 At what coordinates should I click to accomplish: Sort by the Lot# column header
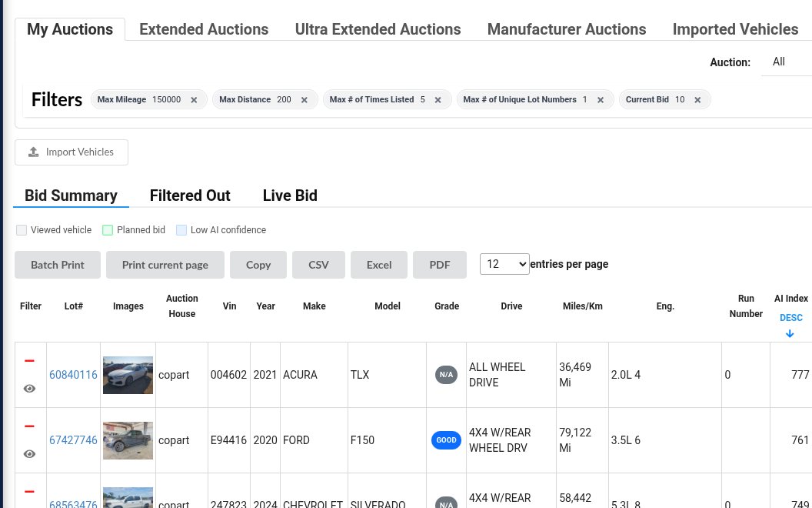point(74,306)
